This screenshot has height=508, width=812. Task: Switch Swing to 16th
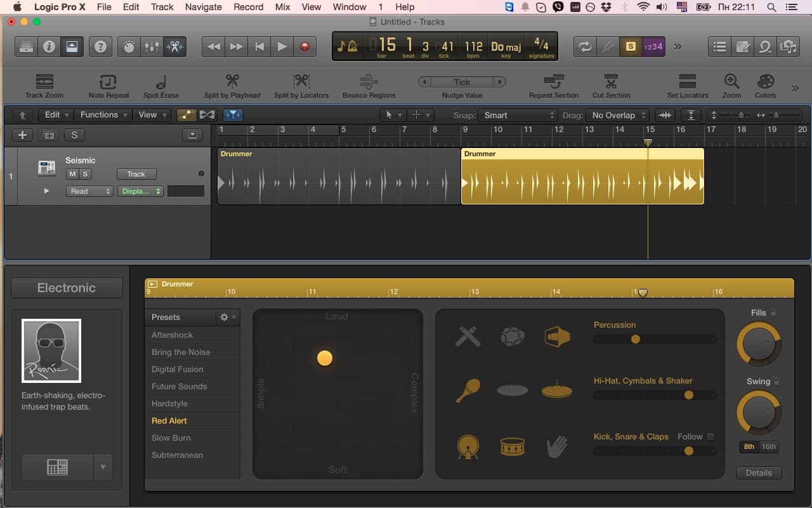coord(768,446)
